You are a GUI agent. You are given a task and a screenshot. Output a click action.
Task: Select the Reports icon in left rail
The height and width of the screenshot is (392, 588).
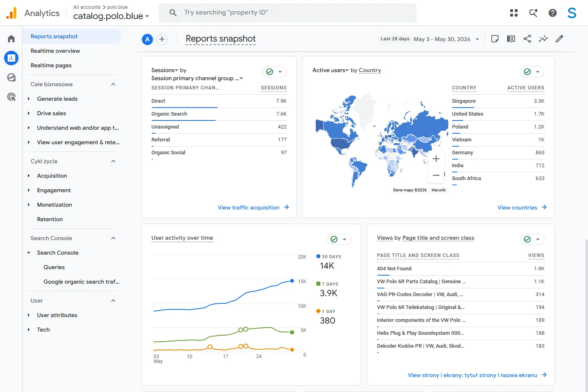[11, 58]
